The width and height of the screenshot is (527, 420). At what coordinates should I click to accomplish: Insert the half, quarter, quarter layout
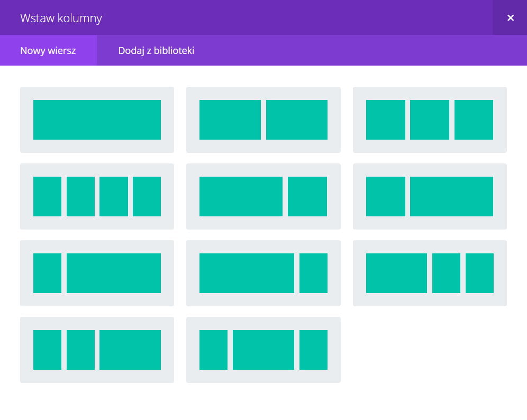(x=430, y=273)
